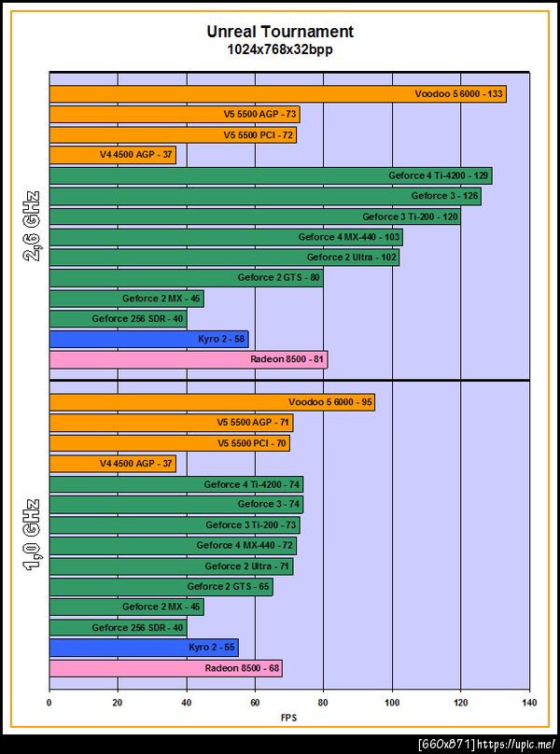Click the "V5 5500 PCI - 70" bar label

point(252,443)
